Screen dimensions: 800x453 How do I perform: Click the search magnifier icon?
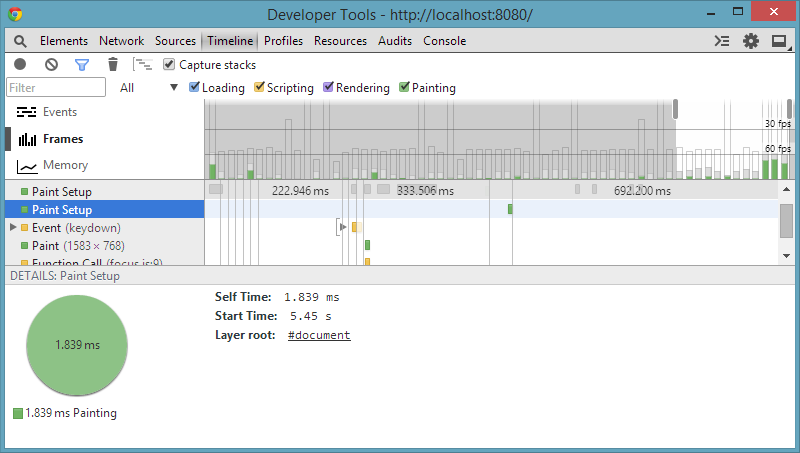tap(20, 41)
